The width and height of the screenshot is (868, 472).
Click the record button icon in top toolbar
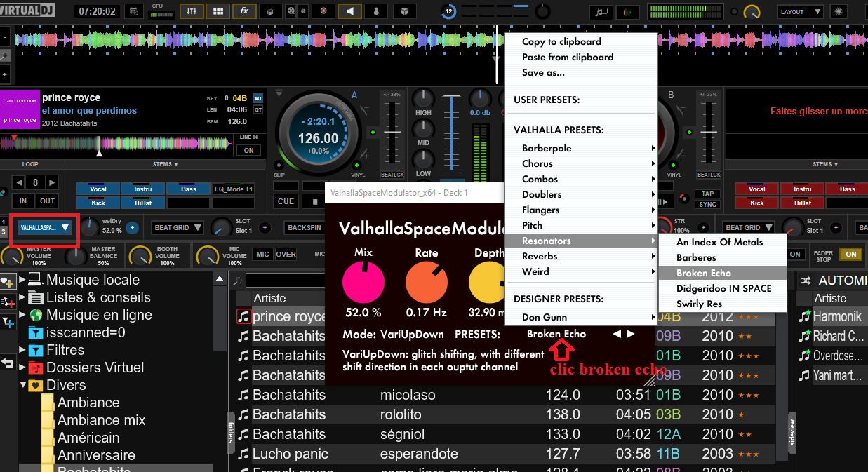point(323,11)
